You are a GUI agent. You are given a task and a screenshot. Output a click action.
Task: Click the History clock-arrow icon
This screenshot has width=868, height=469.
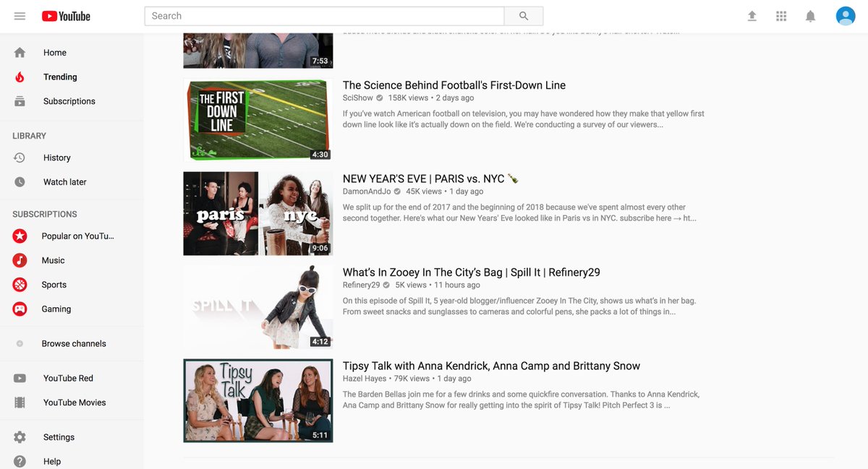(20, 158)
